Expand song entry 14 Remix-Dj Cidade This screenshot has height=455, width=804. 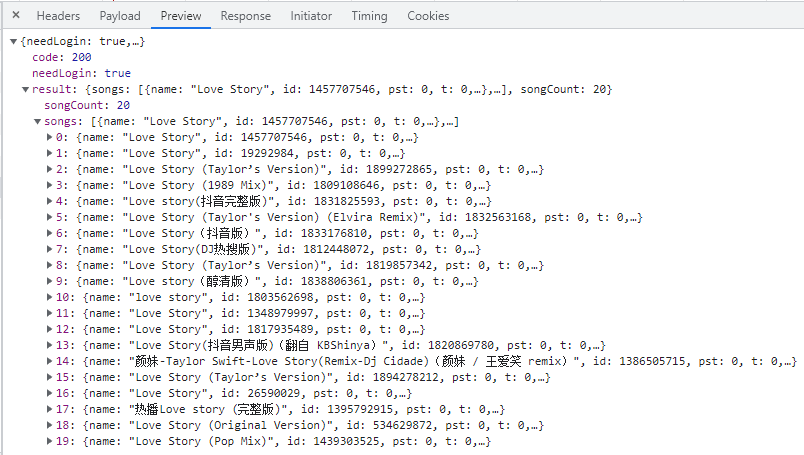click(x=50, y=361)
